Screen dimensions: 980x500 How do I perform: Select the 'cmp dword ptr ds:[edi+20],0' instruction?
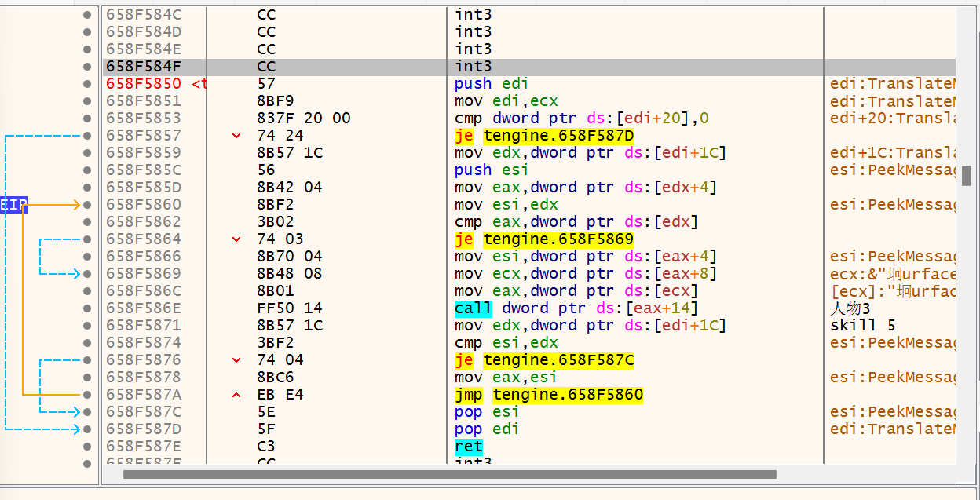point(582,119)
